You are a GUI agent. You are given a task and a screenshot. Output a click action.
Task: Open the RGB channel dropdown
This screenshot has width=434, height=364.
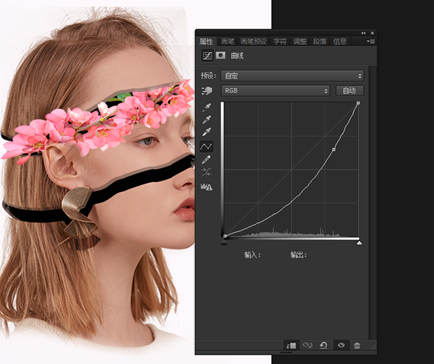(x=275, y=90)
